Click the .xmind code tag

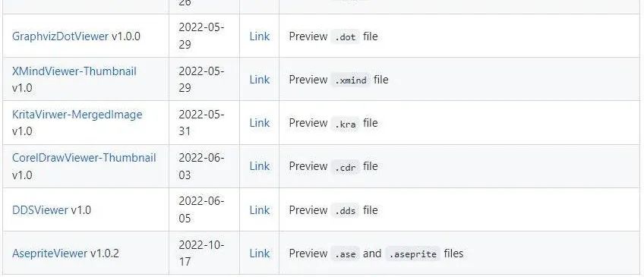click(350, 80)
